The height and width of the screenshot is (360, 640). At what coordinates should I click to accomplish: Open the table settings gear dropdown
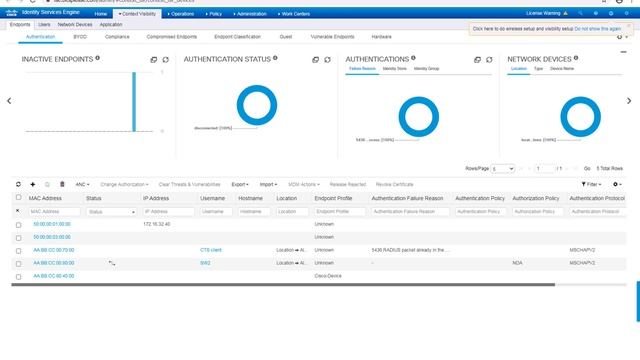point(617,184)
